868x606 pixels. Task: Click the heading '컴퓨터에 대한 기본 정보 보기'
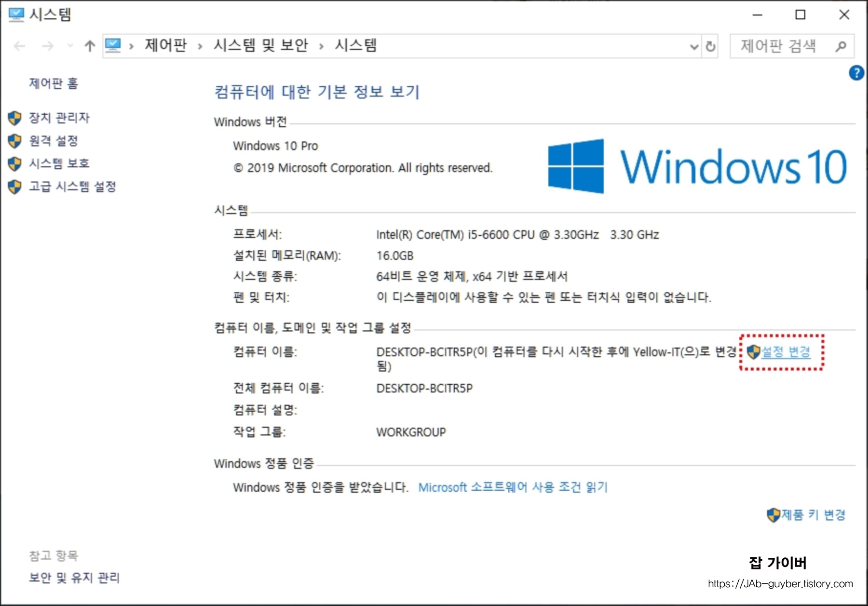tap(317, 92)
